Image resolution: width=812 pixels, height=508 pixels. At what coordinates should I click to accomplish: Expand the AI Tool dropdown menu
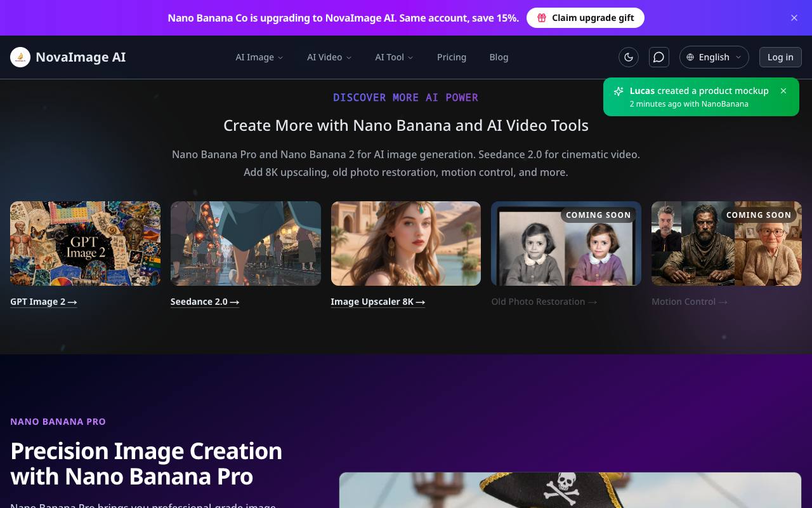tap(394, 57)
